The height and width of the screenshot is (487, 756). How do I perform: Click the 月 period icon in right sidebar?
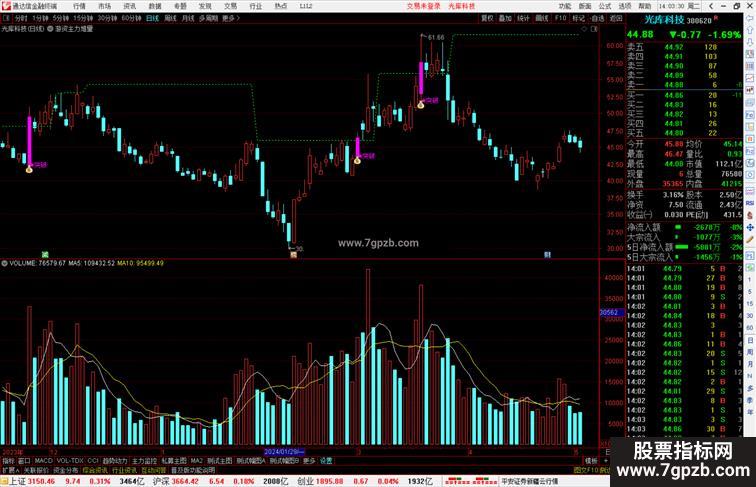(750, 365)
